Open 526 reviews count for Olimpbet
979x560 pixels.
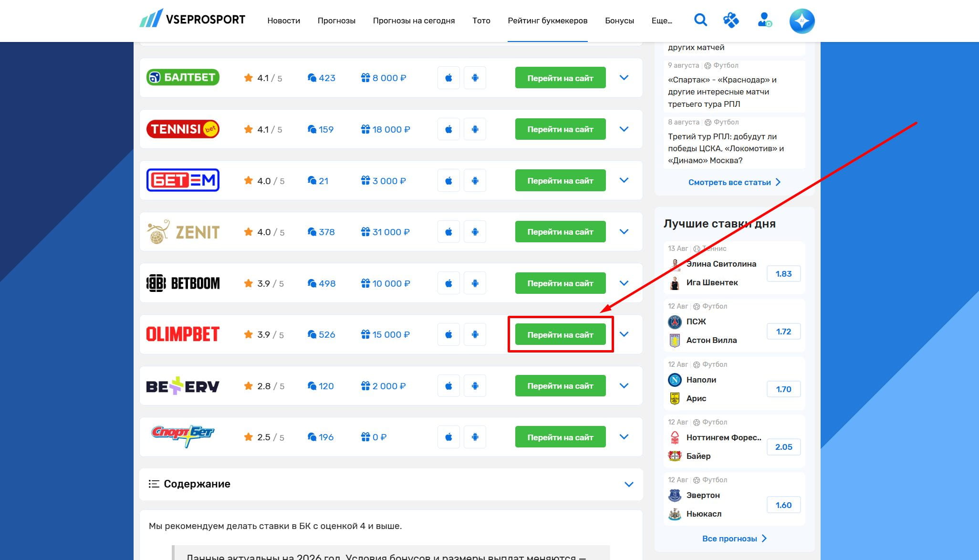321,334
